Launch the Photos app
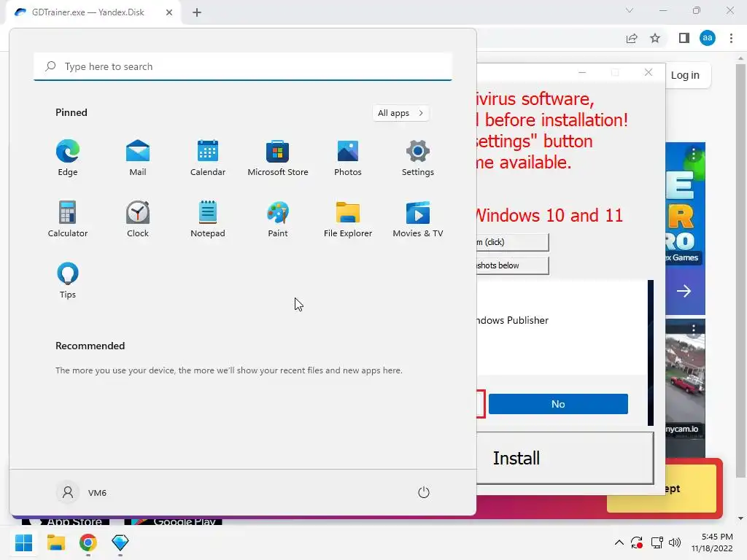The image size is (747, 560). point(348,157)
